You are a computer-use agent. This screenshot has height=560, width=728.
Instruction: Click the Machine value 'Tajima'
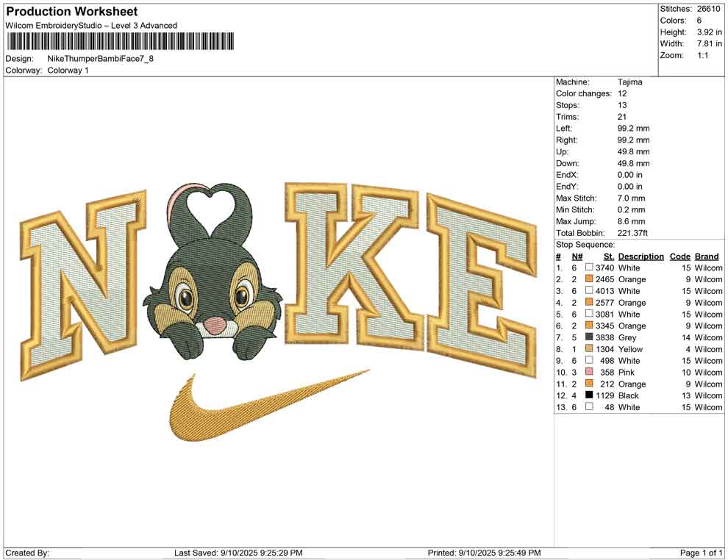(630, 82)
